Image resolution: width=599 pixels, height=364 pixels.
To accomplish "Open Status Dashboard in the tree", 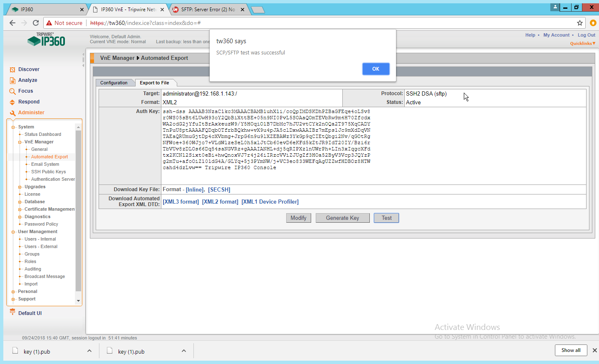I will click(x=43, y=135).
